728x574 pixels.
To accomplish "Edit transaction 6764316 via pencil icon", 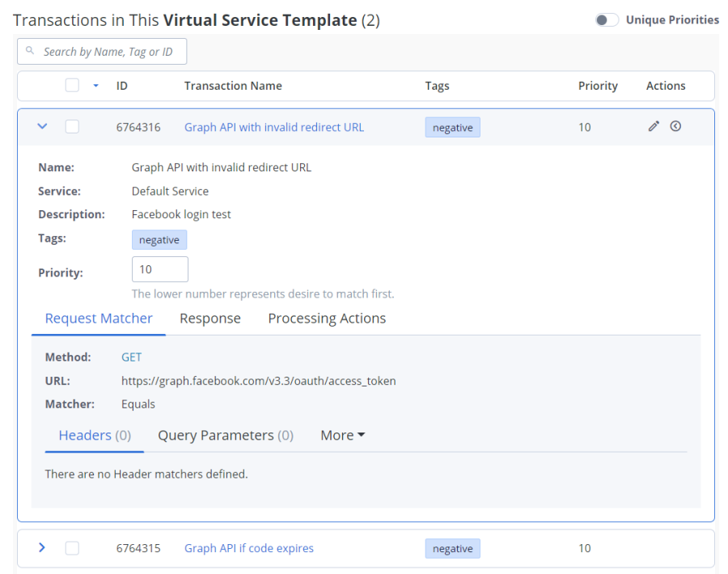I will pos(654,126).
